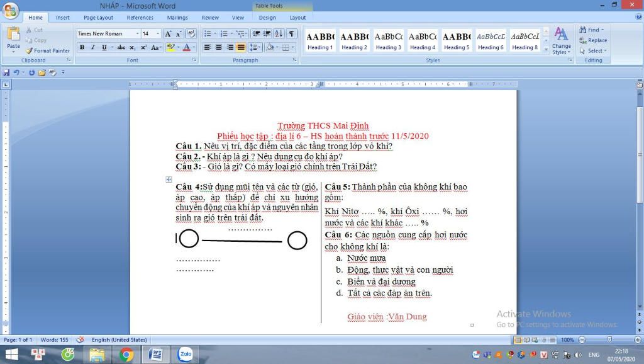The width and height of the screenshot is (644, 364).
Task: Click the Word Help icon
Action: (639, 17)
